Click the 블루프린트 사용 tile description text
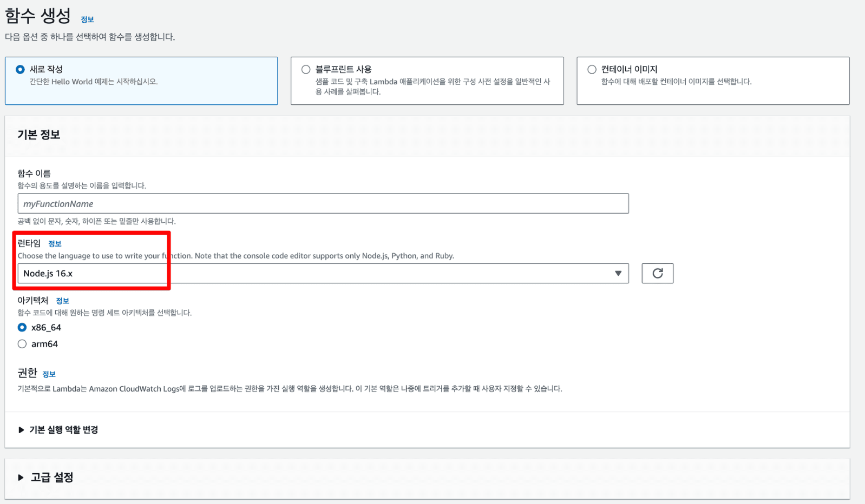 pos(432,87)
